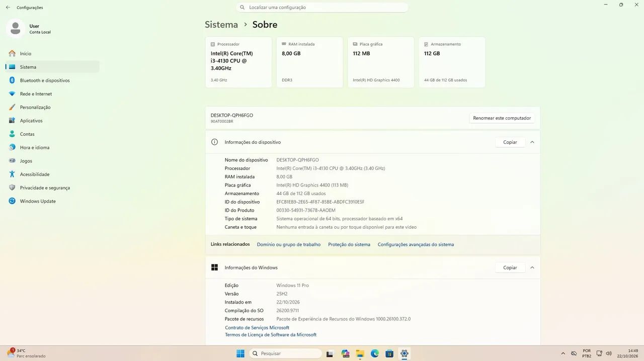This screenshot has height=361, width=644.
Task: Open Rede e Internet Wi-Fi icon
Action: click(12, 94)
